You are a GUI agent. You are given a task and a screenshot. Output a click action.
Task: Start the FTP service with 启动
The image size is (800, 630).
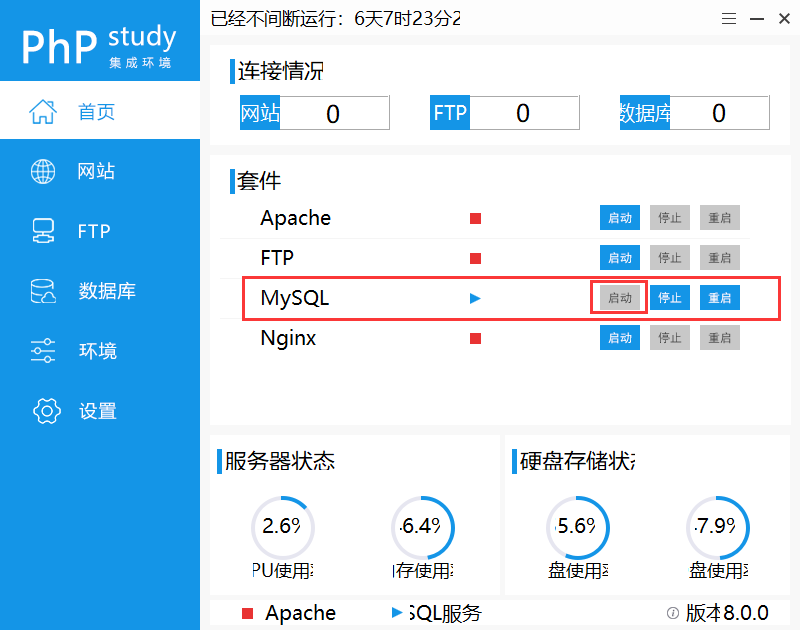(620, 258)
